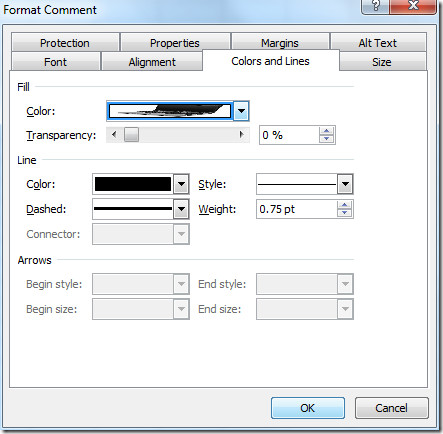Increase line Weight with up spinner
Image resolution: width=443 pixels, height=434 pixels.
coord(344,205)
